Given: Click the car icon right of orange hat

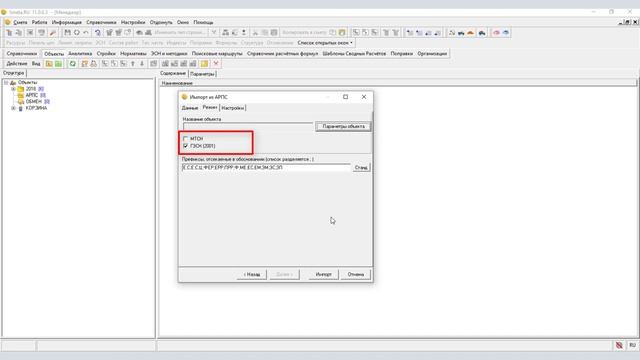Looking at the screenshot, I should click(x=482, y=33).
